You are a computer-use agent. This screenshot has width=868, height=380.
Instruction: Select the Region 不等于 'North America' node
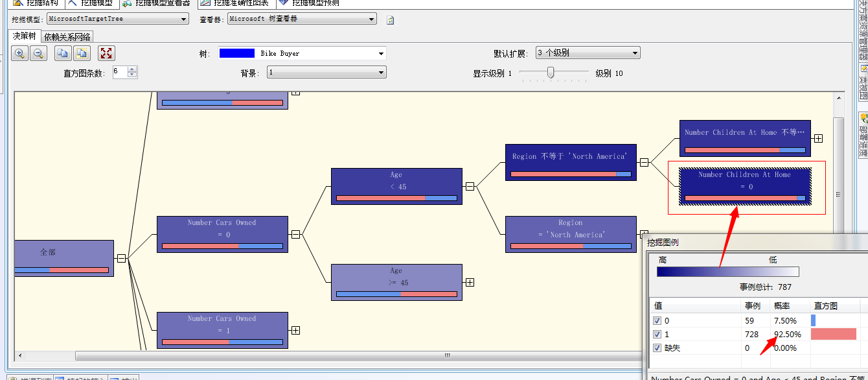tap(571, 162)
